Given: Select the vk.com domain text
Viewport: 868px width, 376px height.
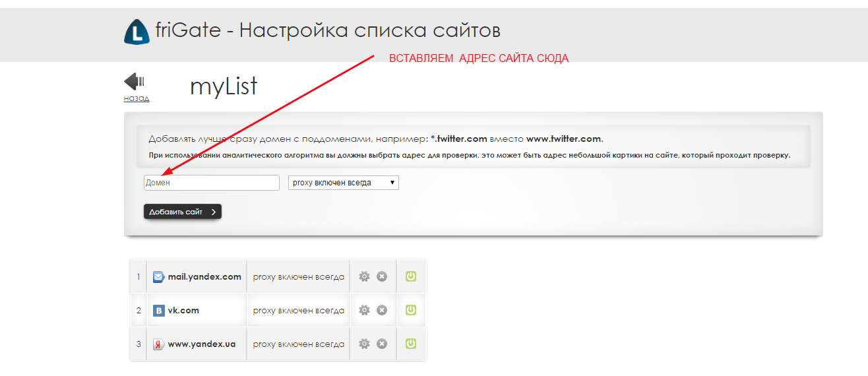Looking at the screenshot, I should [183, 311].
